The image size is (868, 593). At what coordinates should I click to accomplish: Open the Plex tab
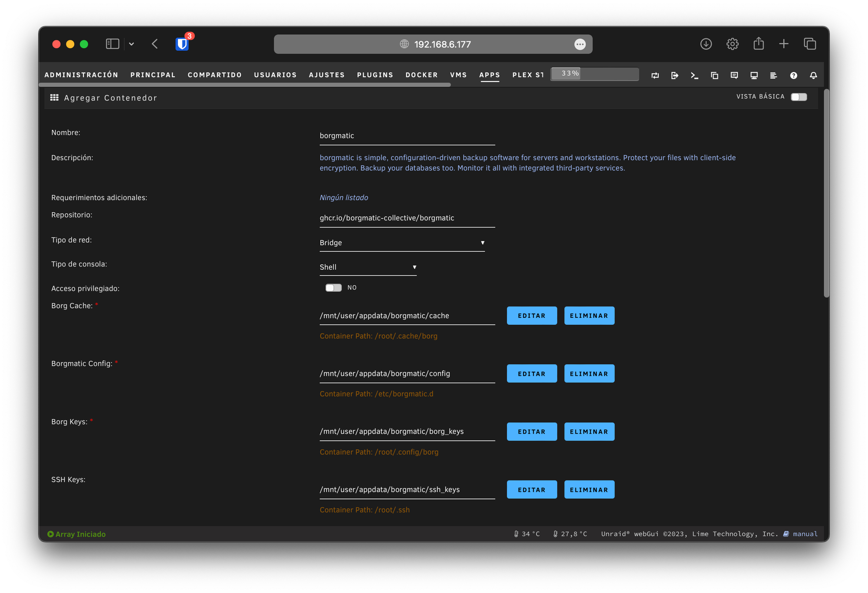tap(528, 75)
